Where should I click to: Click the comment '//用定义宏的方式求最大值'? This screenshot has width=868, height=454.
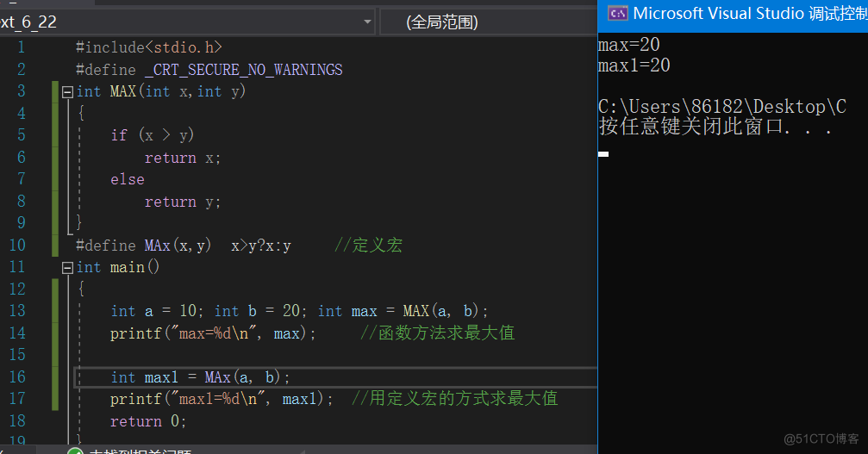coord(455,398)
